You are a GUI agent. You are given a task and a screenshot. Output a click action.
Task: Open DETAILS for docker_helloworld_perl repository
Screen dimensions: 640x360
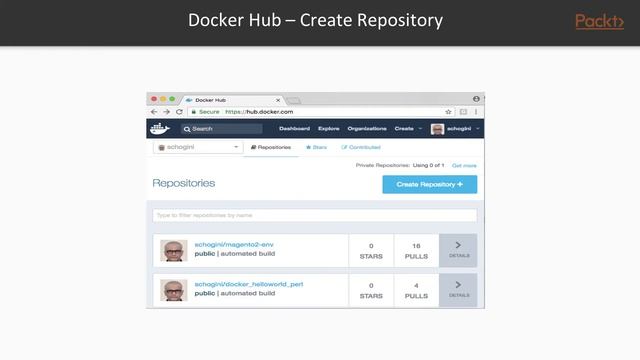point(458,290)
